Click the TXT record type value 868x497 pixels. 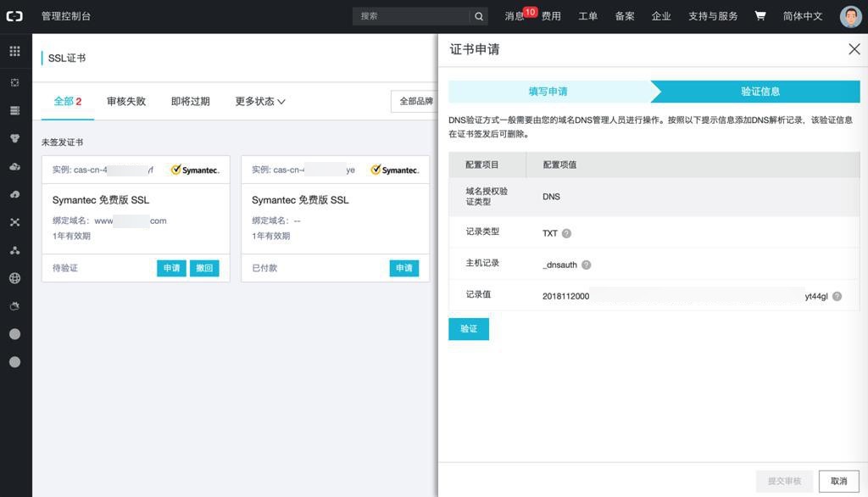click(549, 233)
